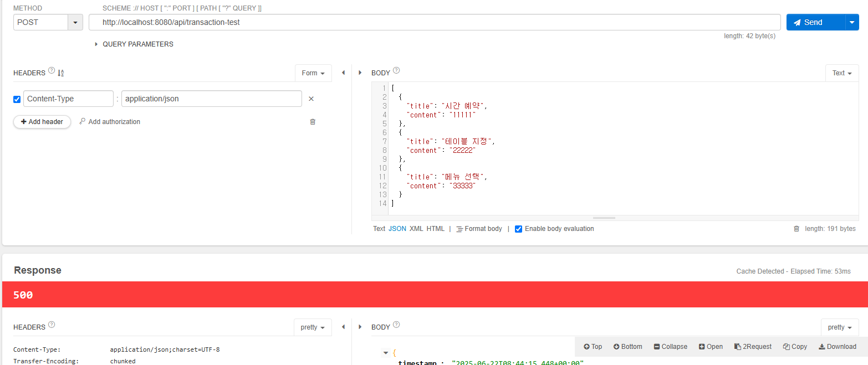Click the Cache Detected elapsed time text
Screen dimensions: 868x365
[793, 271]
